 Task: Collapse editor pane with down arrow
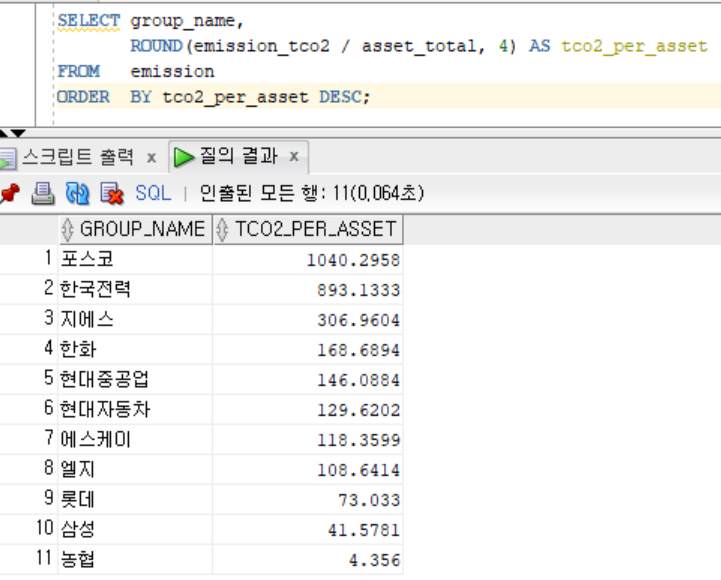pos(18,133)
